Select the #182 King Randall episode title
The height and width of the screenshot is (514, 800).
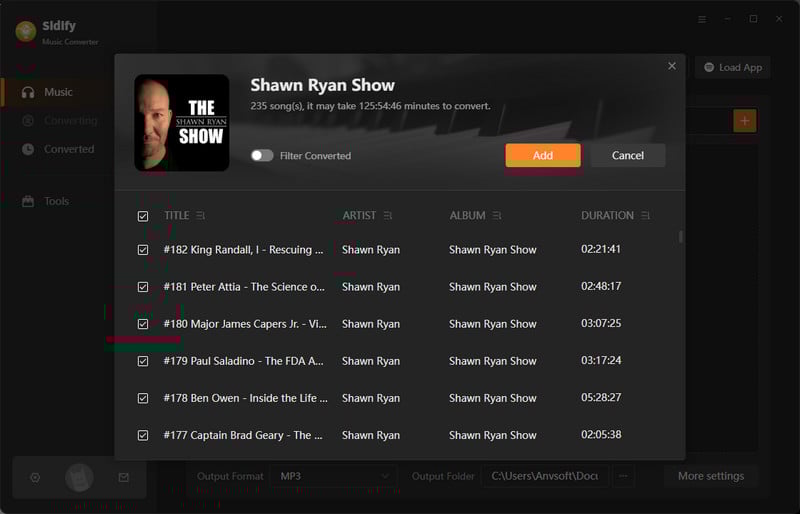[x=243, y=250]
